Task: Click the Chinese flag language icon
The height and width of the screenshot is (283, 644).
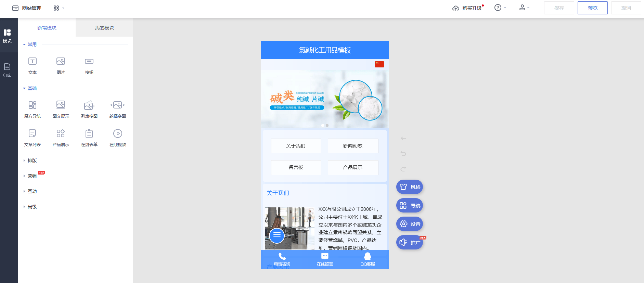Action: point(379,64)
